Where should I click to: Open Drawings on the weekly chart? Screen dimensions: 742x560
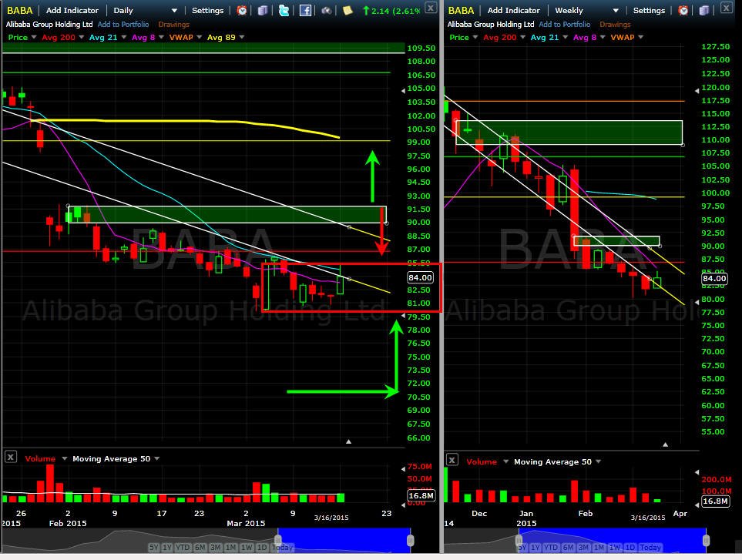615,24
